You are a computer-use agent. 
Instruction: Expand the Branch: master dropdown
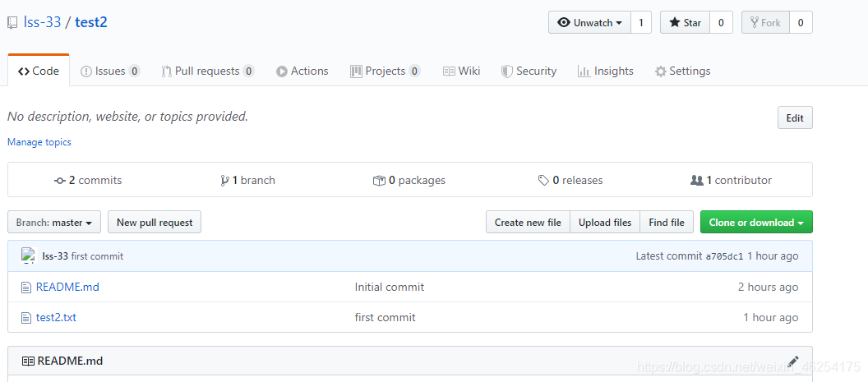[54, 222]
